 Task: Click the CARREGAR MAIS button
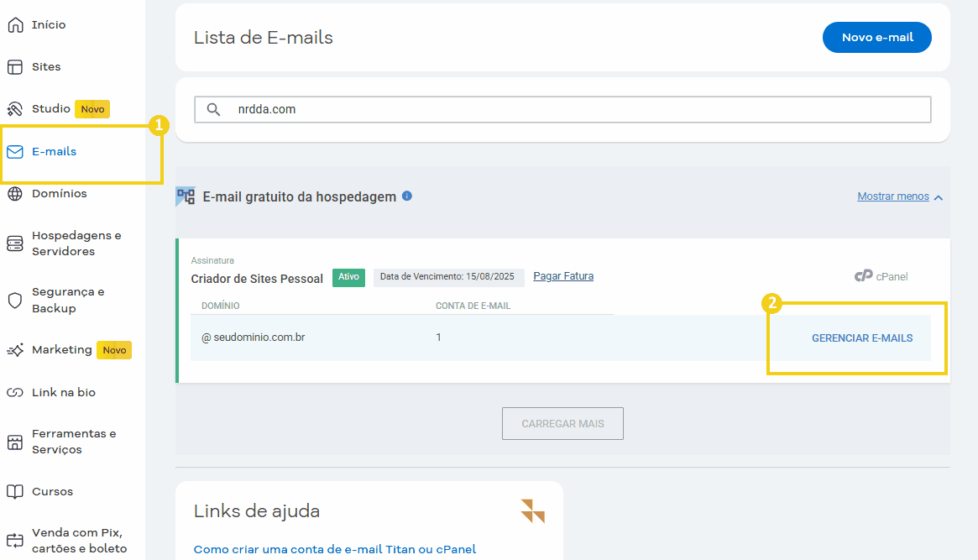(x=562, y=423)
